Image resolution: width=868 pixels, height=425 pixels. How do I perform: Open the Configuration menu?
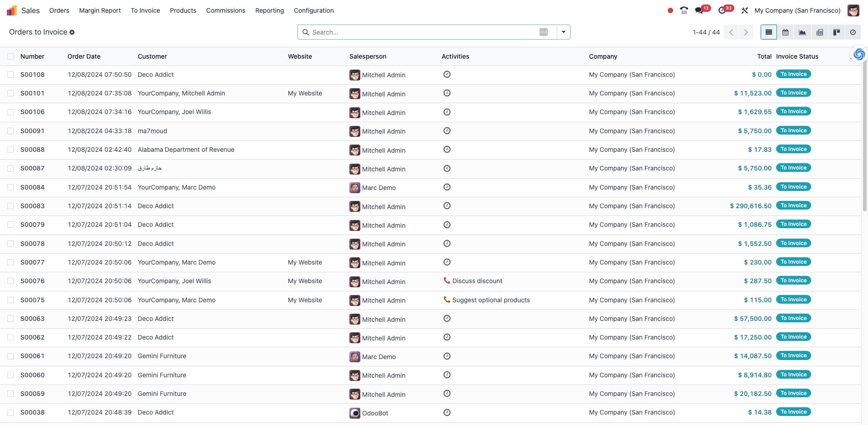point(313,10)
